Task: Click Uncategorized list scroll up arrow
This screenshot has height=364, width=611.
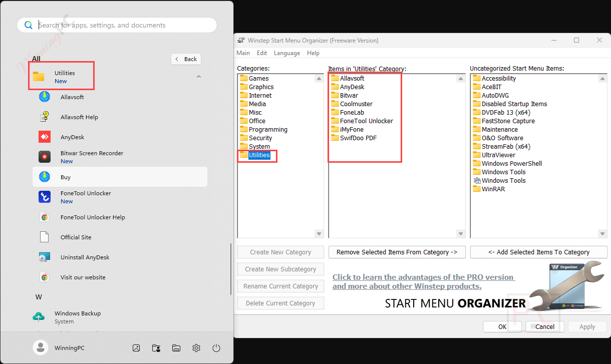Action: pos(602,79)
